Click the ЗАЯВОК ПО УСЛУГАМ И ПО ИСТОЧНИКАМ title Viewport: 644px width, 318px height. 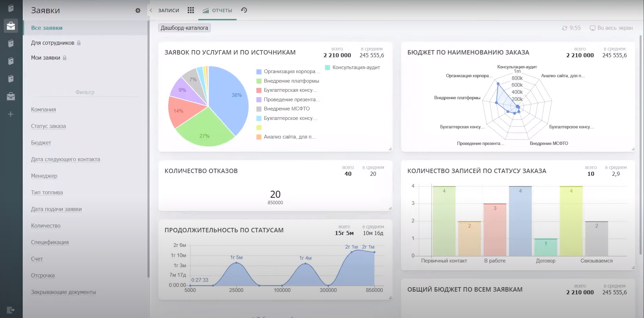(230, 52)
